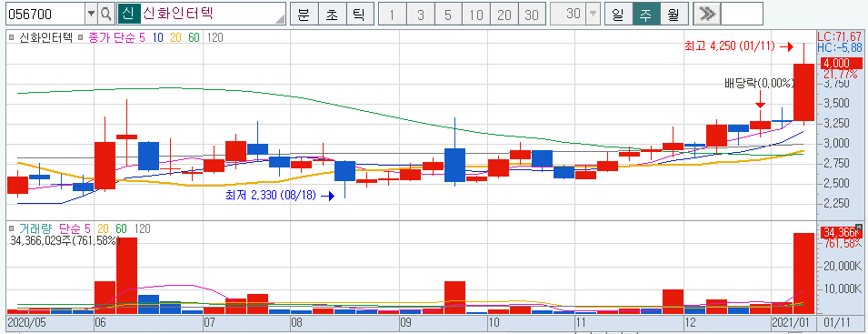Click the small square before 신화인터텍 legend
Screen dimensions: 868x334
click(11, 38)
